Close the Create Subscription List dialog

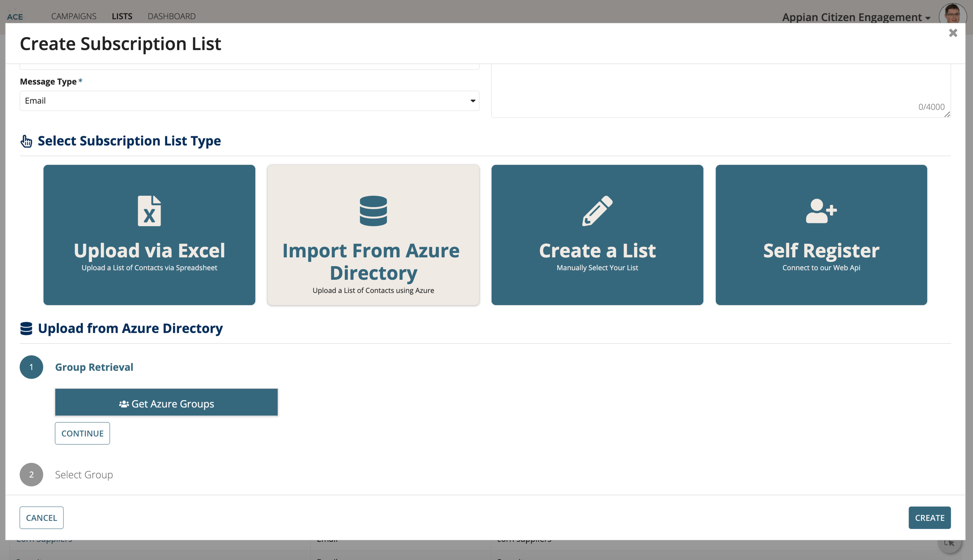coord(953,33)
